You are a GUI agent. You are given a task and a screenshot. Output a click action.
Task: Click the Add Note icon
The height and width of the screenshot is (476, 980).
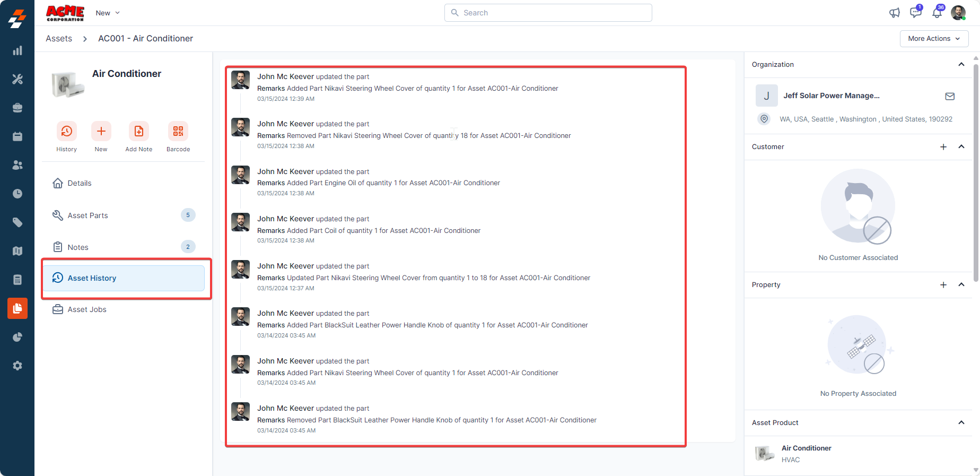click(138, 131)
